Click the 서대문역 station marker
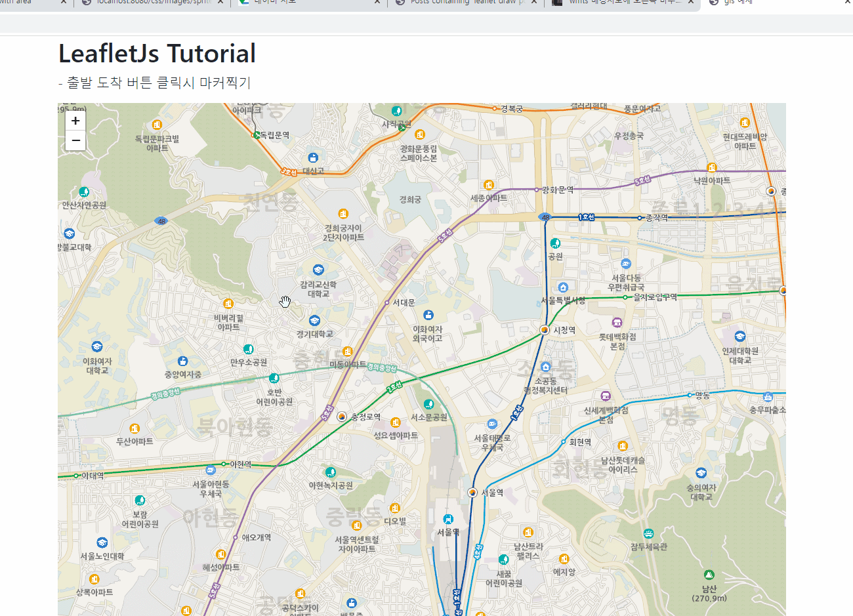Viewport: 853px width, 616px height. 387,302
